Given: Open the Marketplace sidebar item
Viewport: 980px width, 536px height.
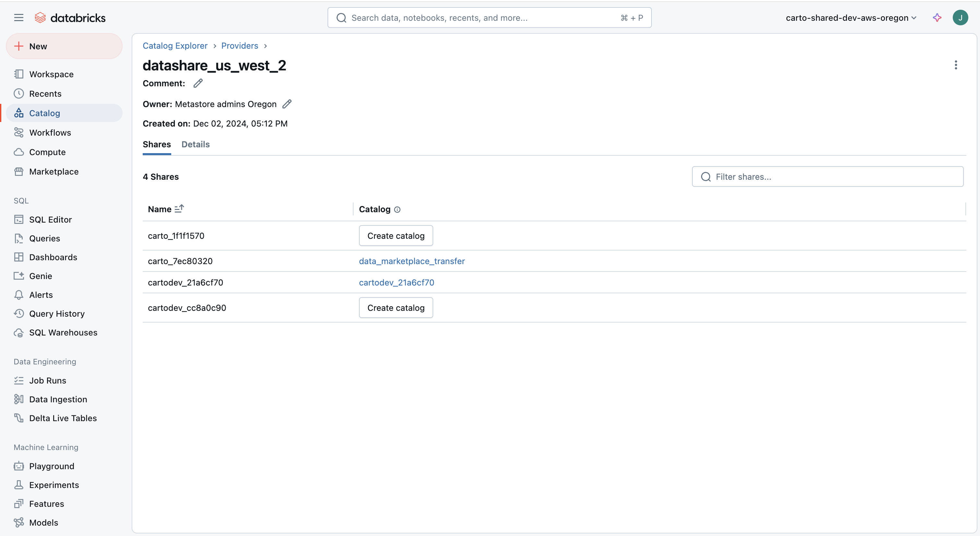Looking at the screenshot, I should (x=54, y=172).
